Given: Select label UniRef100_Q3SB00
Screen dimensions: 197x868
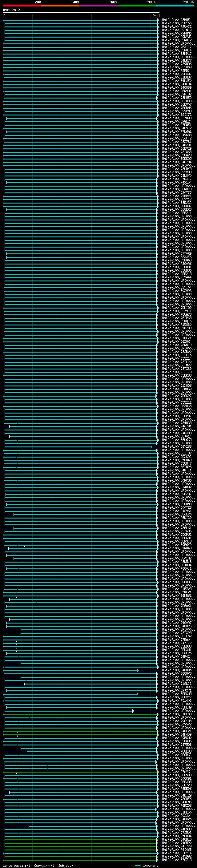Looking at the screenshot, I should (176, 352).
